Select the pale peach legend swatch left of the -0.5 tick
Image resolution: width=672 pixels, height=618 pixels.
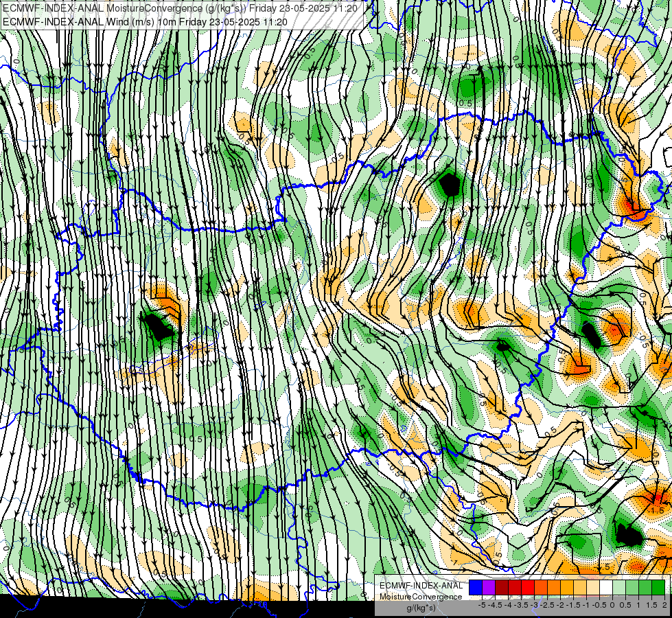(593, 587)
